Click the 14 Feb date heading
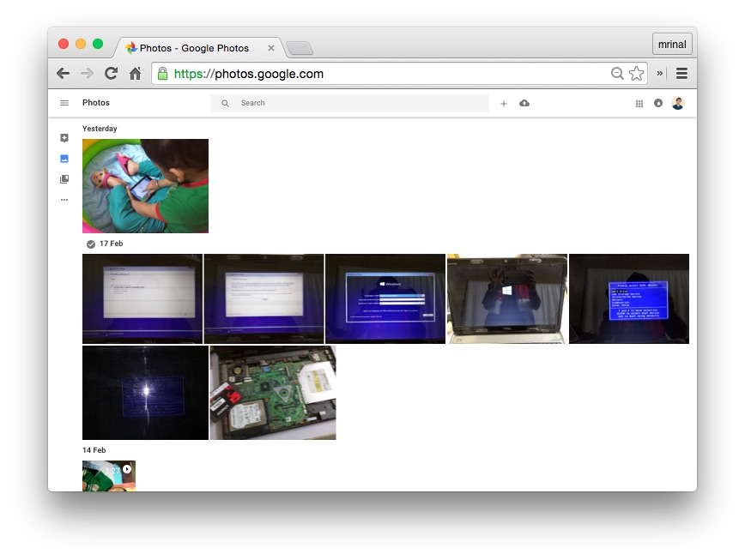The image size is (745, 560). (94, 450)
